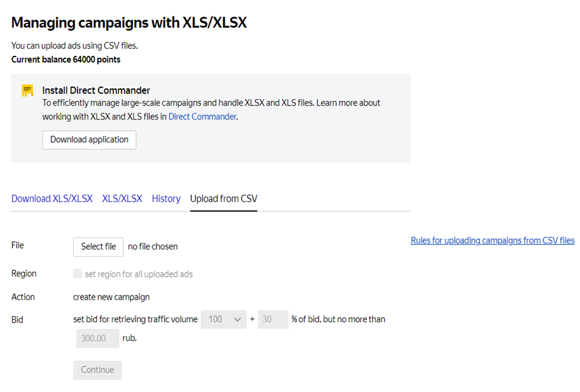Expand the traffic volume dropdown showing 100
Image resolution: width=580 pixels, height=392 pixels.
[x=223, y=320]
